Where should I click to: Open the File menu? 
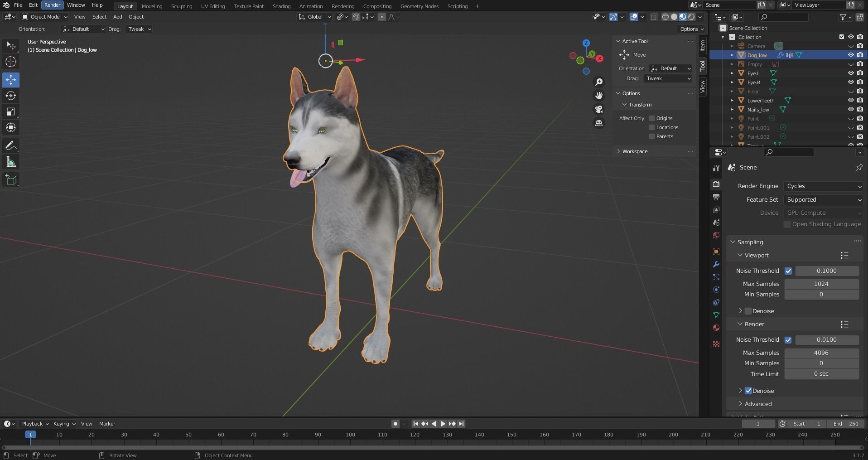(18, 5)
